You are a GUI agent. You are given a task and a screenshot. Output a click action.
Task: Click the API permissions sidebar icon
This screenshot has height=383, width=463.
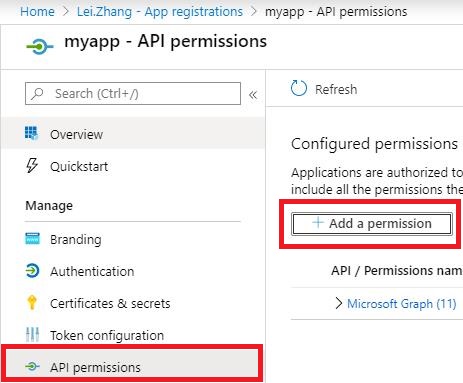tap(32, 367)
